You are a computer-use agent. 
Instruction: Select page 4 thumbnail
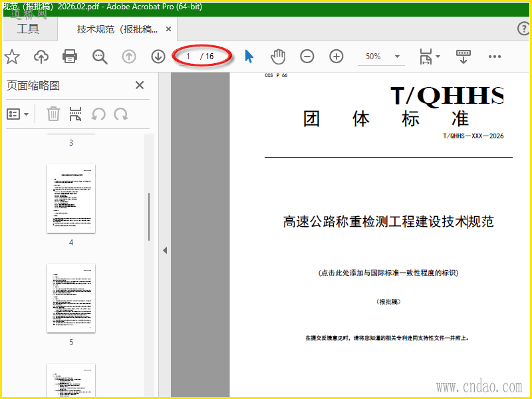tap(71, 198)
